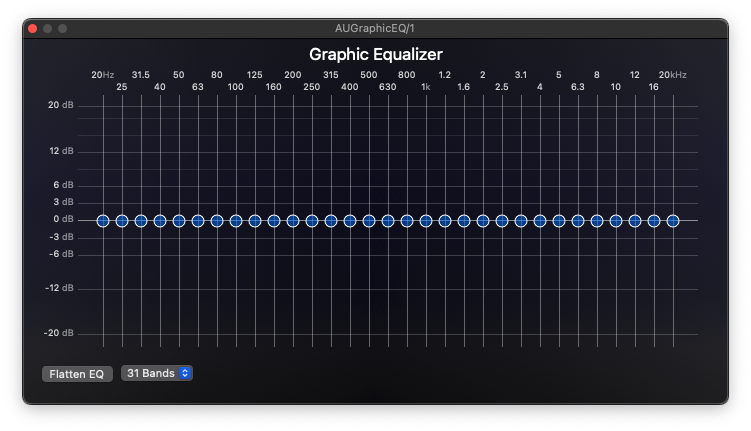Image resolution: width=751 pixels, height=431 pixels.
Task: Select the 2.5 kHz band knob
Action: pos(502,221)
